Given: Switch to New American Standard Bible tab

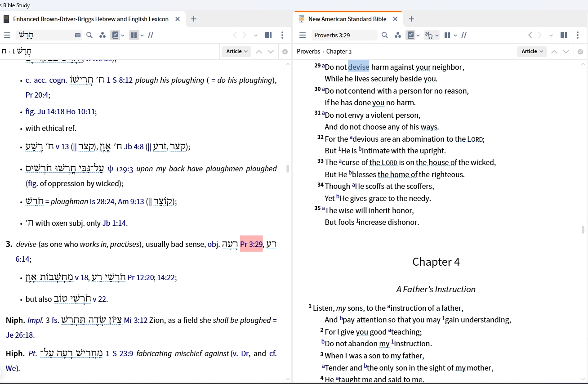Looking at the screenshot, I should [x=347, y=19].
